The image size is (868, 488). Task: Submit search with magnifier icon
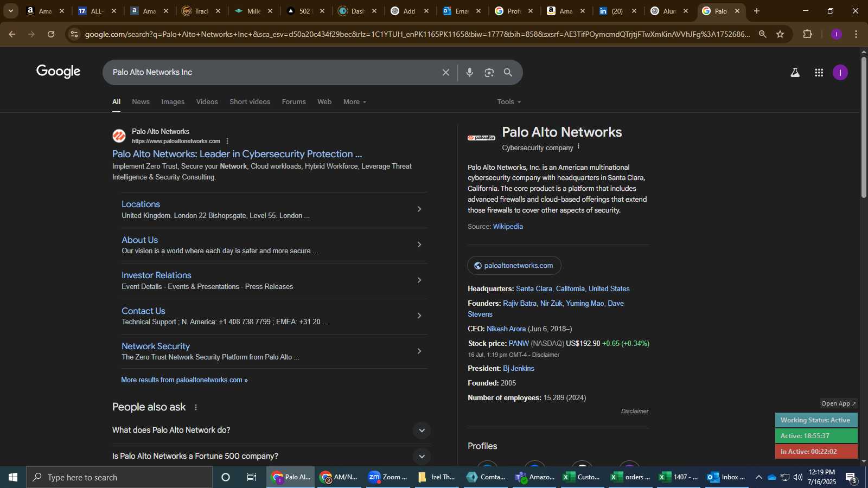click(508, 72)
